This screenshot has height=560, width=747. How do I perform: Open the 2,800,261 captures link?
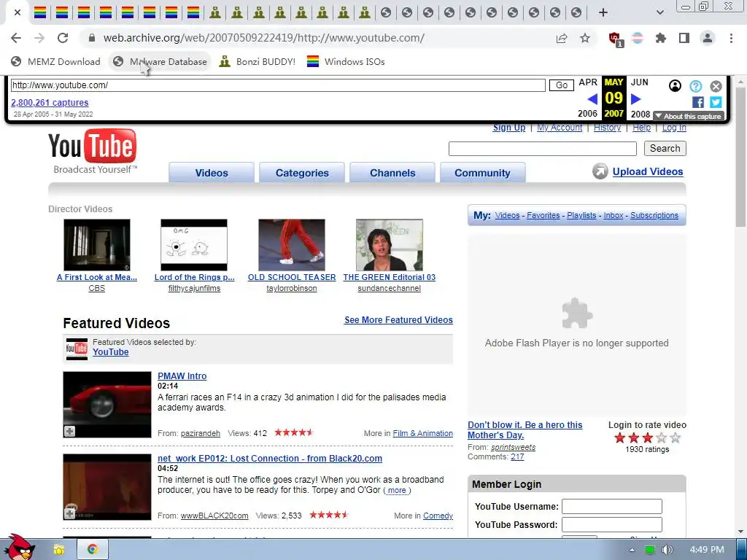click(x=50, y=102)
